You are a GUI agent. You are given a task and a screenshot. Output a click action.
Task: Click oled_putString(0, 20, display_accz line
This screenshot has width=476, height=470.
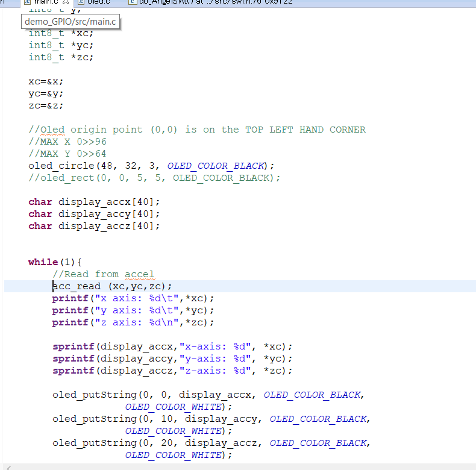pyautogui.click(x=211, y=443)
